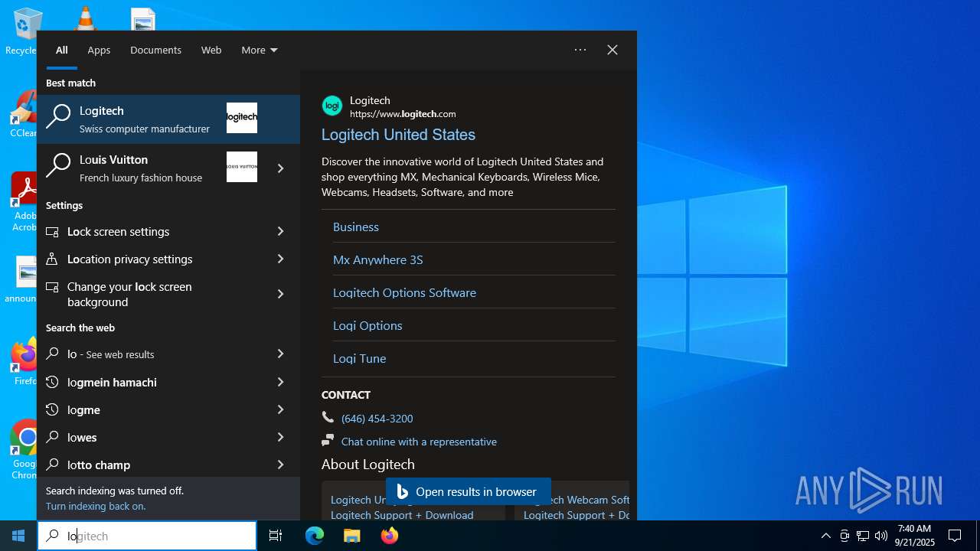The height and width of the screenshot is (551, 980).
Task: Click the chat bubble icon under CONTACT
Action: pyautogui.click(x=328, y=440)
